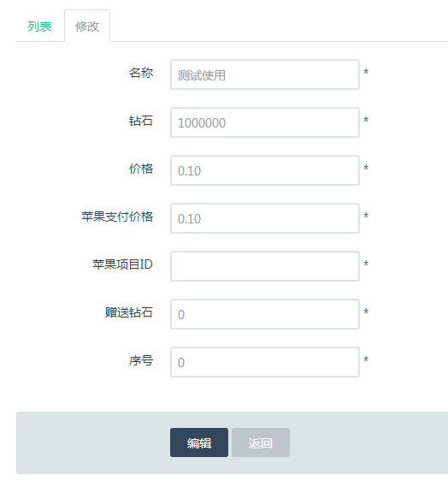The image size is (448, 481).
Task: Click the 价格 input field
Action: (265, 170)
